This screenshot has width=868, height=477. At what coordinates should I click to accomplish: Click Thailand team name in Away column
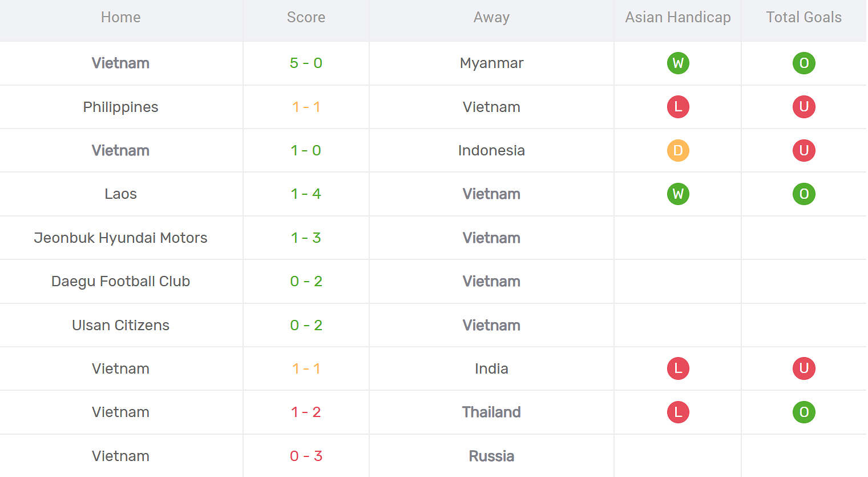point(491,412)
